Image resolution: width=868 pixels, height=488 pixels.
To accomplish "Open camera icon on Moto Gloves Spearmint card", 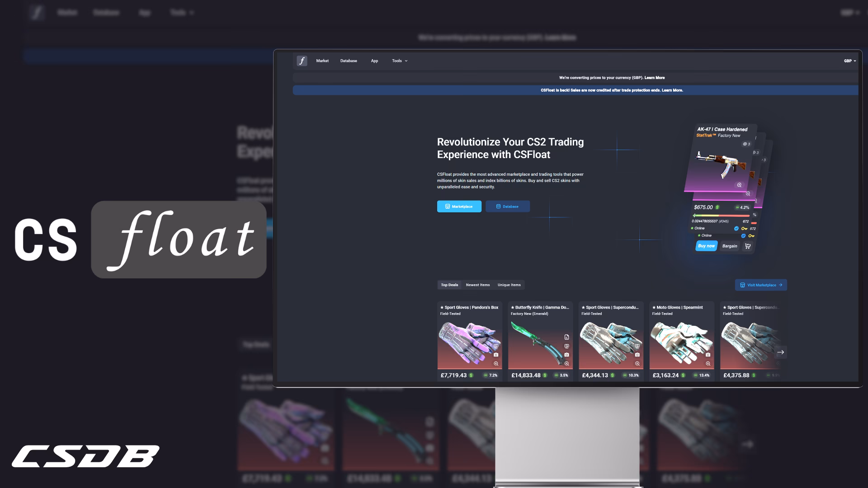I will click(x=708, y=355).
